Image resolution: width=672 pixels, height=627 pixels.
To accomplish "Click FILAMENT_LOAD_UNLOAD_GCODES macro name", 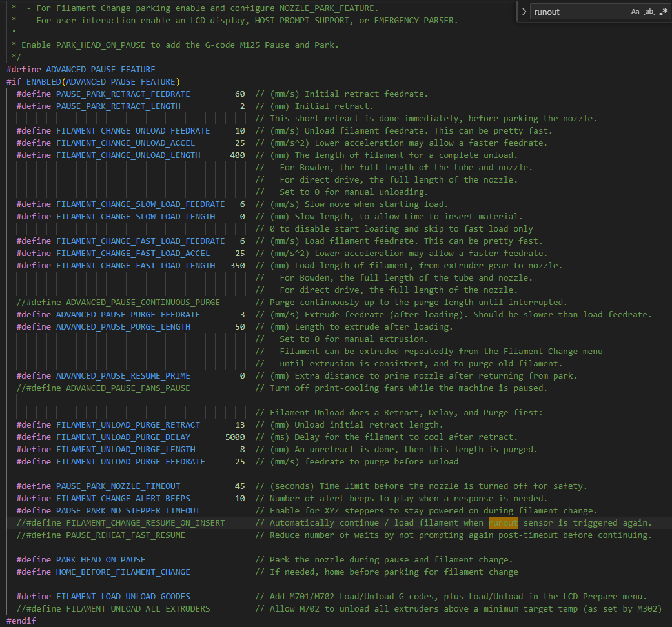I will tap(123, 597).
